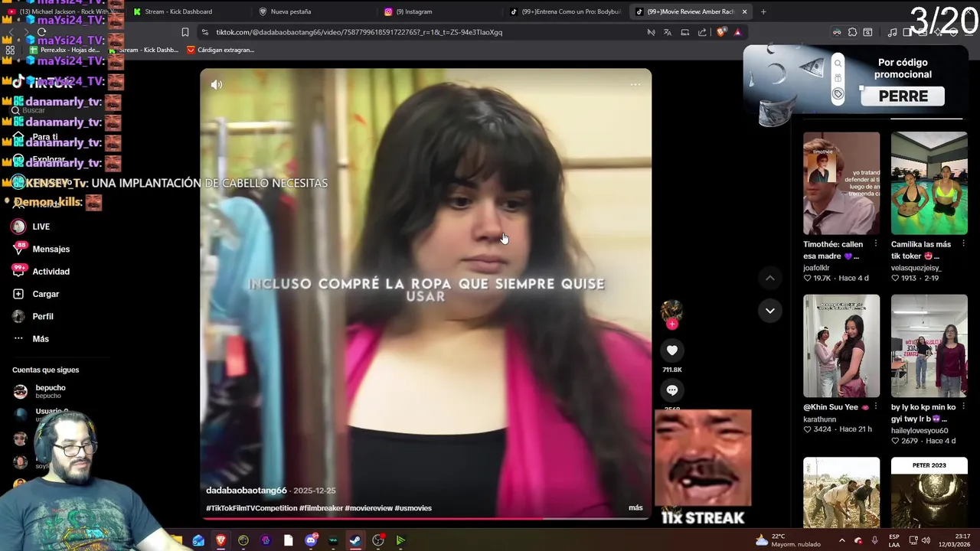Image resolution: width=980 pixels, height=551 pixels.
Task: Open the translate page icon in the address bar
Action: (668, 32)
